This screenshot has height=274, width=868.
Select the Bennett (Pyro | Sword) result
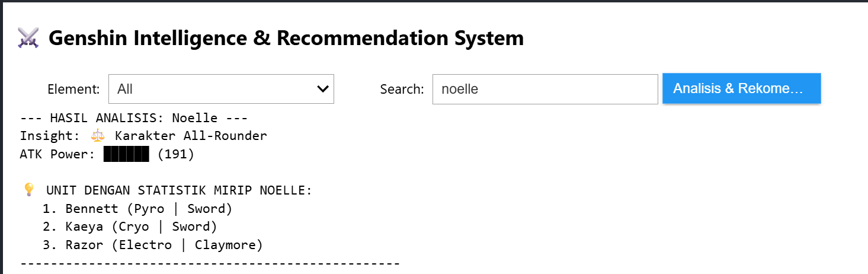tap(149, 209)
